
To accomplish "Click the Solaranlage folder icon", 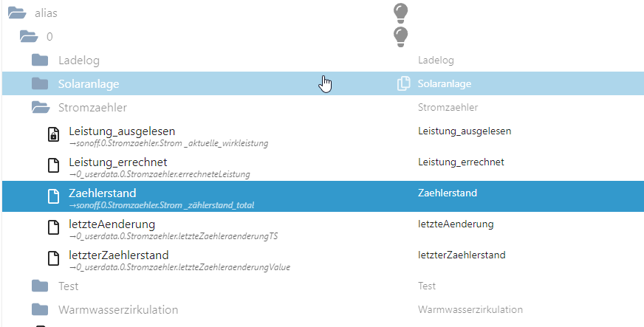I will [x=40, y=83].
